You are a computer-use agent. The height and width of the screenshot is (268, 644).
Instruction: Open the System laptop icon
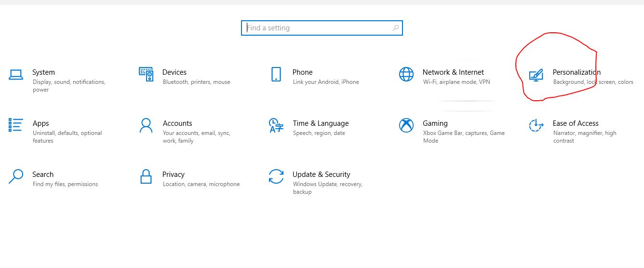tap(16, 75)
